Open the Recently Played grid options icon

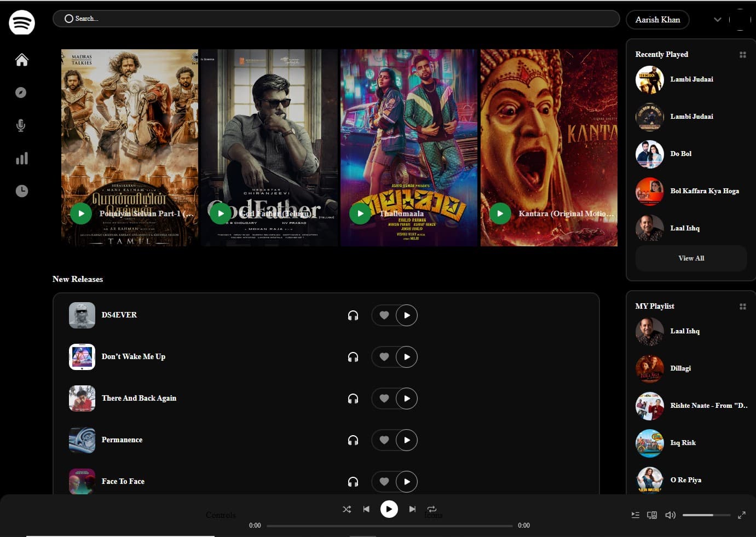[743, 55]
